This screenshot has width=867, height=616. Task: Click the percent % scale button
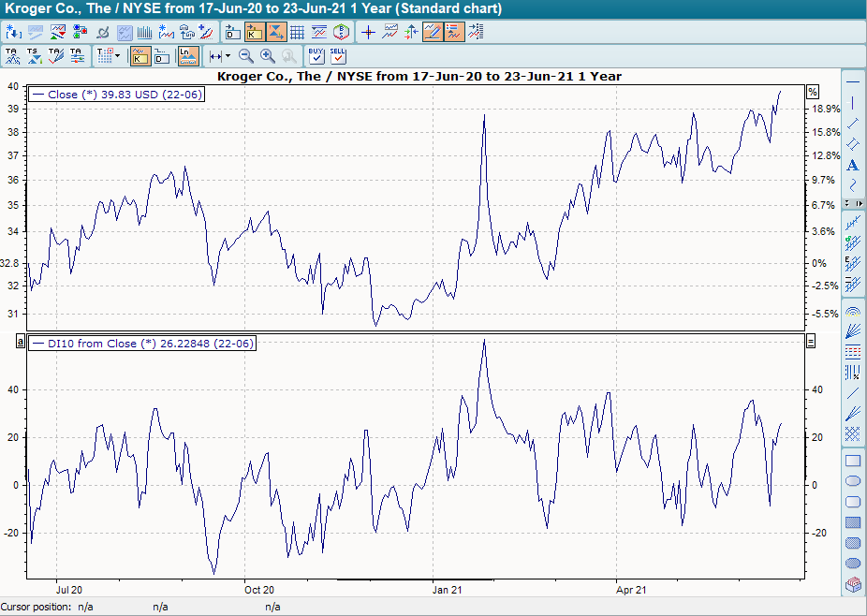pyautogui.click(x=812, y=92)
